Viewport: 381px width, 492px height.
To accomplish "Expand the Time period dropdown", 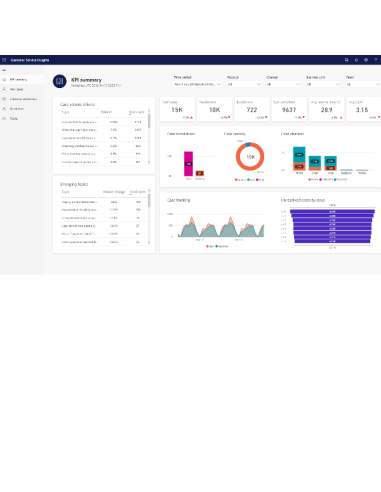I will pos(198,84).
